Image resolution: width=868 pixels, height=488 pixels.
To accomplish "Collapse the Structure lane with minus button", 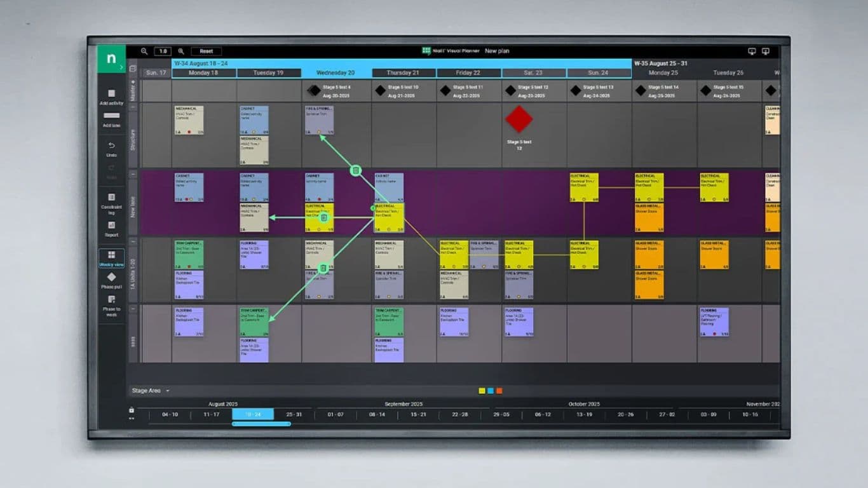I will (133, 107).
